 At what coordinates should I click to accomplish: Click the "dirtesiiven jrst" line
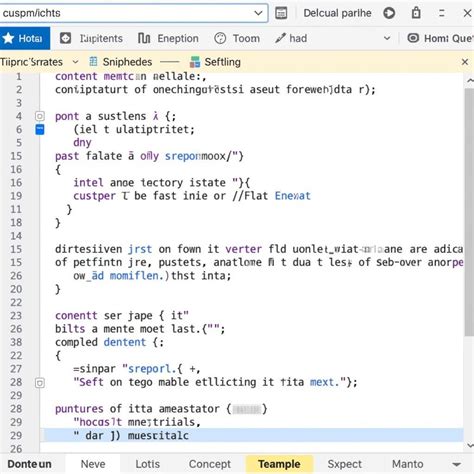coord(259,249)
